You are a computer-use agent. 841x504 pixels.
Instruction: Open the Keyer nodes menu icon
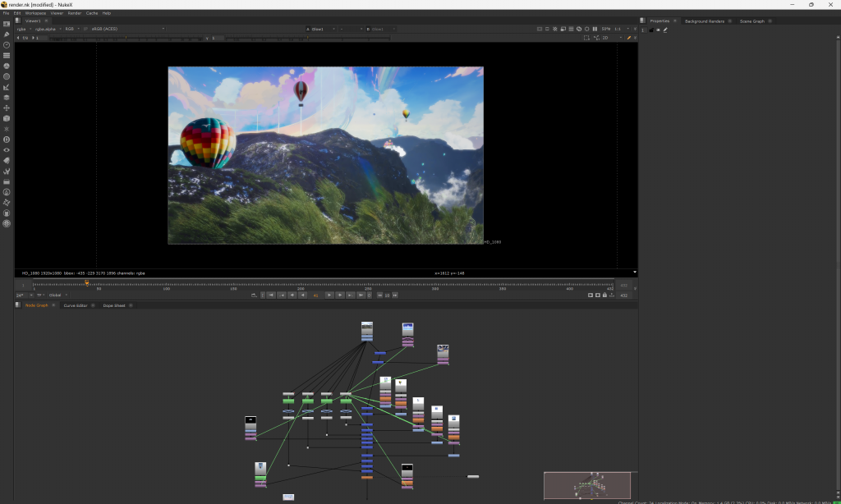pos(7,87)
